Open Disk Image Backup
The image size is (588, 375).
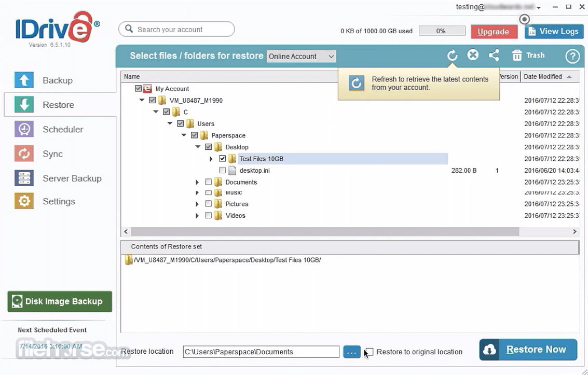pyautogui.click(x=60, y=301)
